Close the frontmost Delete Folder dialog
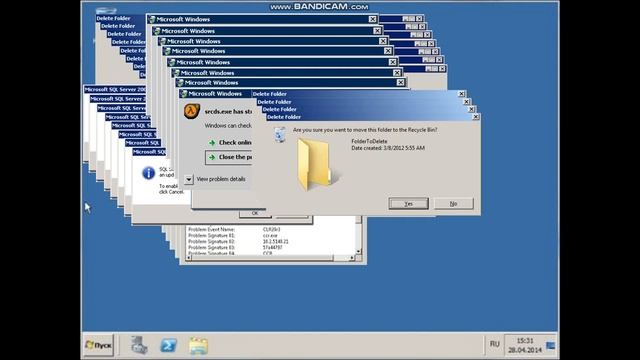 [476, 117]
